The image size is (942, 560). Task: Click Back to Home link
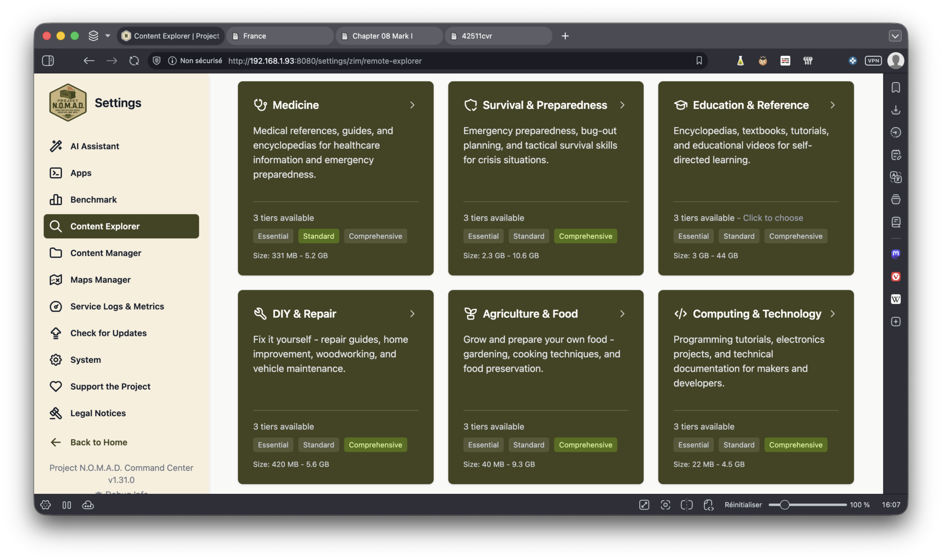(x=98, y=442)
